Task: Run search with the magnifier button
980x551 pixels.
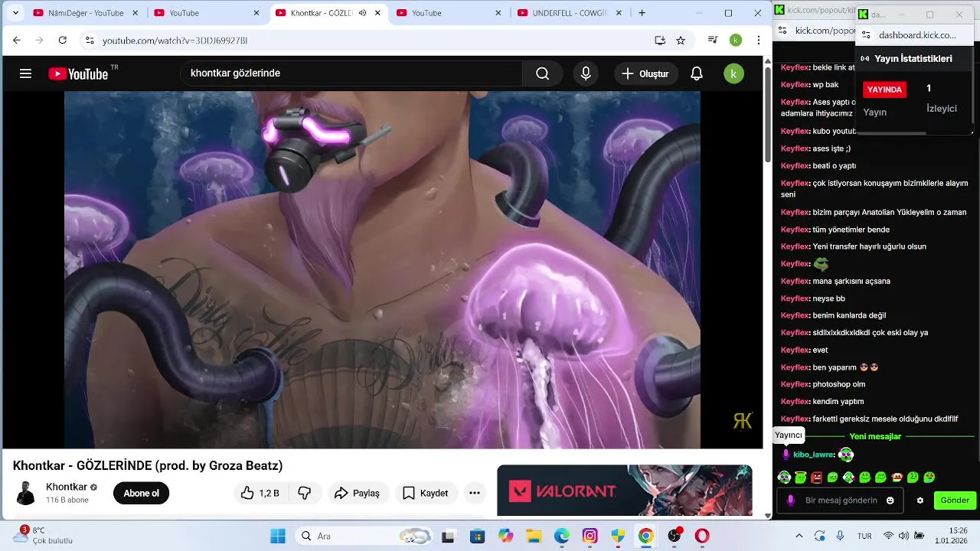Action: tap(543, 73)
